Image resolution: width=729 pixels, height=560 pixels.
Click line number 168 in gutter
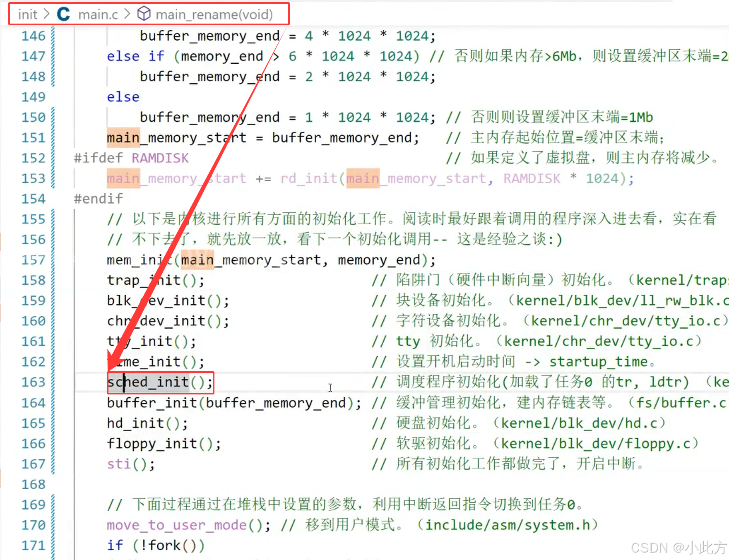pyautogui.click(x=33, y=484)
